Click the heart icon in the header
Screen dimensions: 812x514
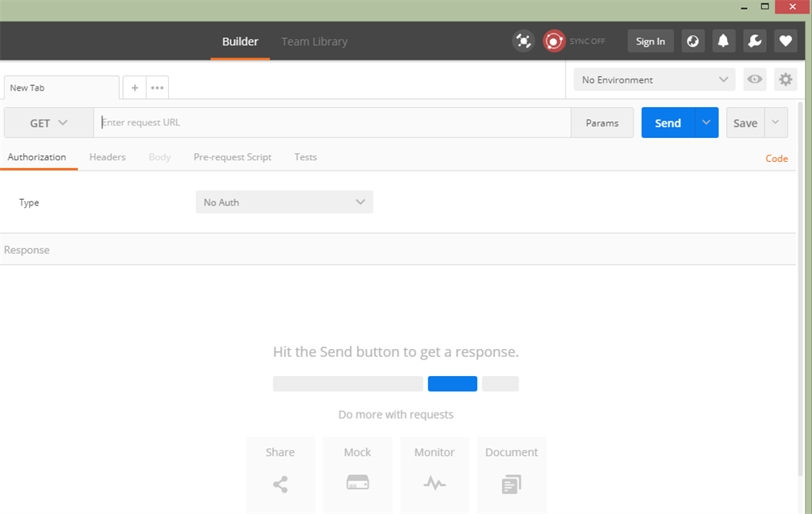[x=786, y=41]
